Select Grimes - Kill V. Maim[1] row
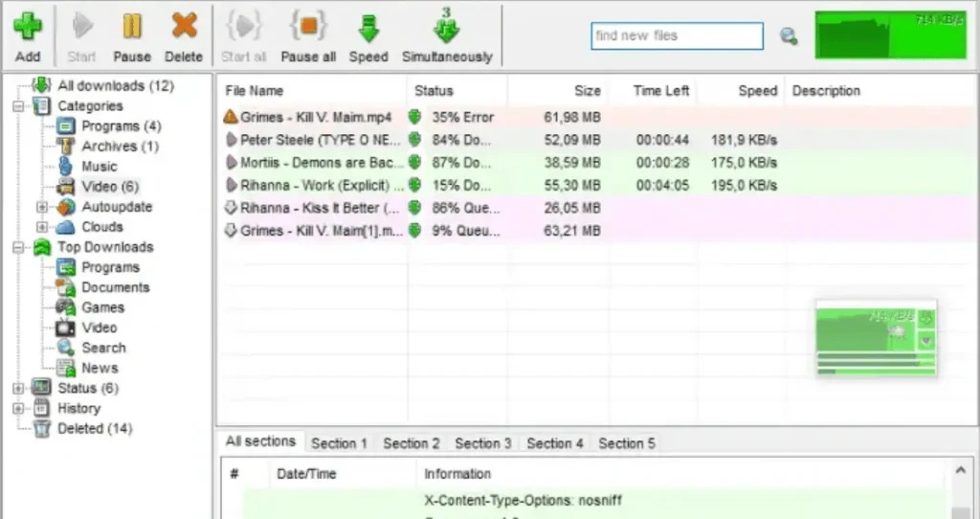Screen dimensions: 980x519 pyautogui.click(x=597, y=231)
